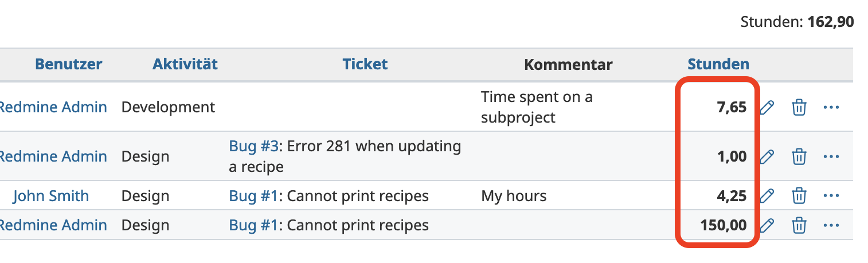The width and height of the screenshot is (868, 263).
Task: Sort table by Ticket column
Action: pyautogui.click(x=365, y=64)
